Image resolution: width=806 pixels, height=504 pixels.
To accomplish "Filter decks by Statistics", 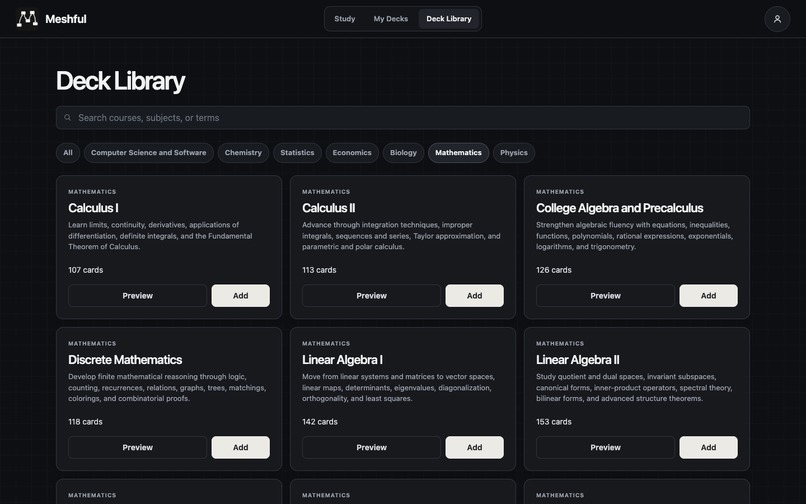I will [297, 153].
